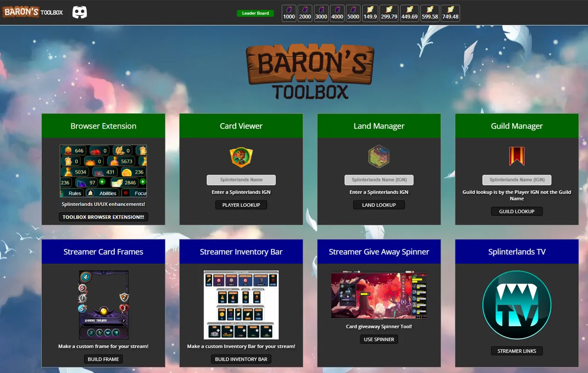Screen dimensions: 588x373
Task: Click the Splinterlands TV round logo
Action: 517,305
